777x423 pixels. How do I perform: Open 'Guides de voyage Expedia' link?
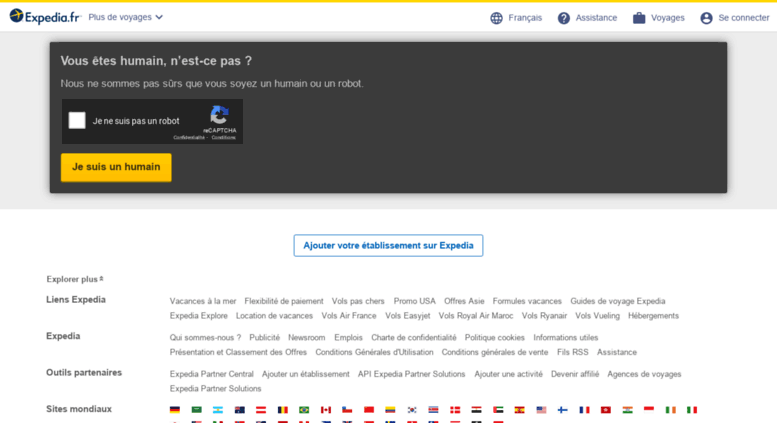coord(617,301)
